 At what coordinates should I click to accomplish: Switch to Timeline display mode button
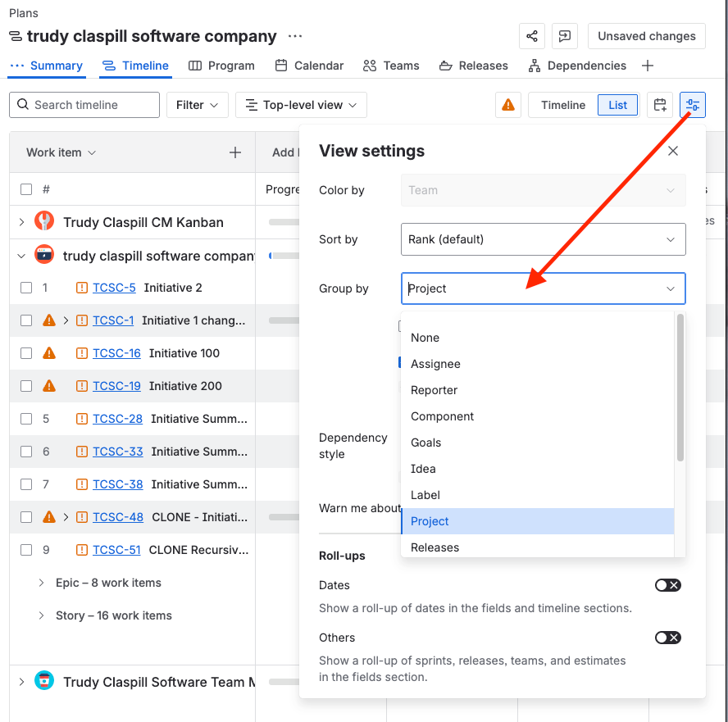coord(563,105)
